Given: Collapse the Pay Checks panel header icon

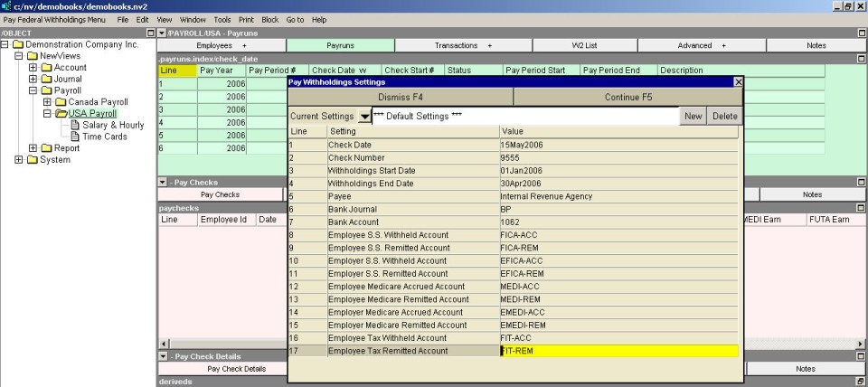Looking at the screenshot, I should click(162, 182).
